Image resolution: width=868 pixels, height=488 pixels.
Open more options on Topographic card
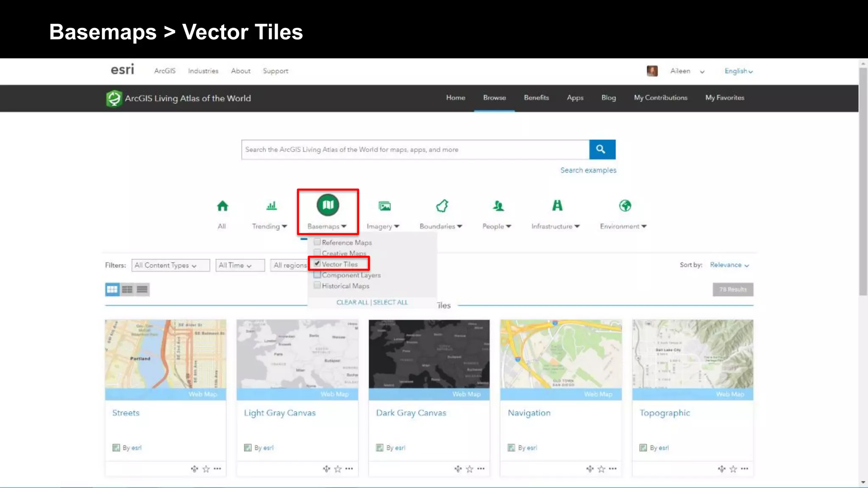745,469
